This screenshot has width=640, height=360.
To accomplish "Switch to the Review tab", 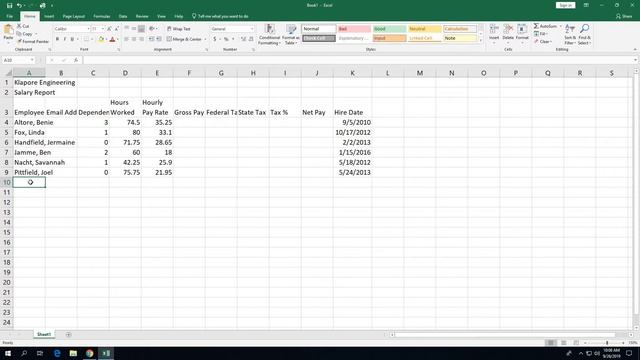I will pos(142,16).
